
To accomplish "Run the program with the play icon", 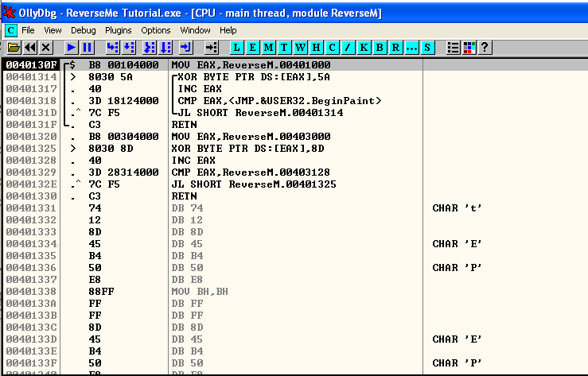I will [x=71, y=48].
